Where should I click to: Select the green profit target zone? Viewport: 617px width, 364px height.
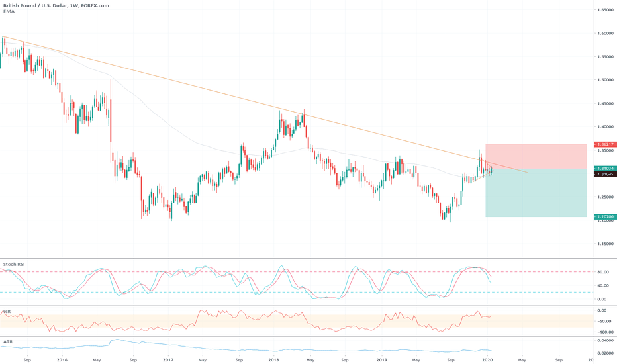(x=536, y=193)
